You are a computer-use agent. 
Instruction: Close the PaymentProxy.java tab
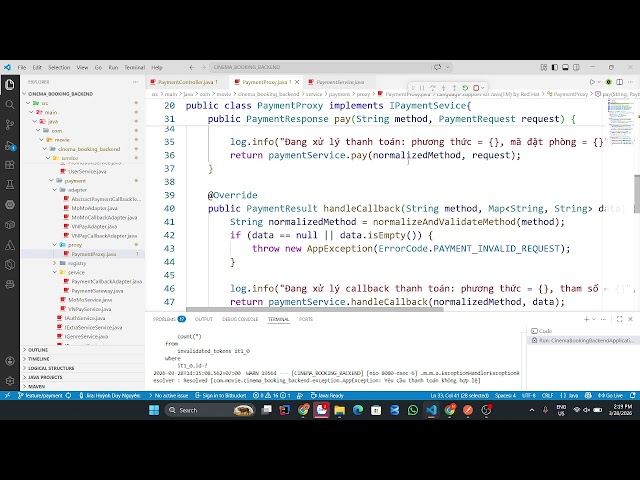[x=297, y=82]
